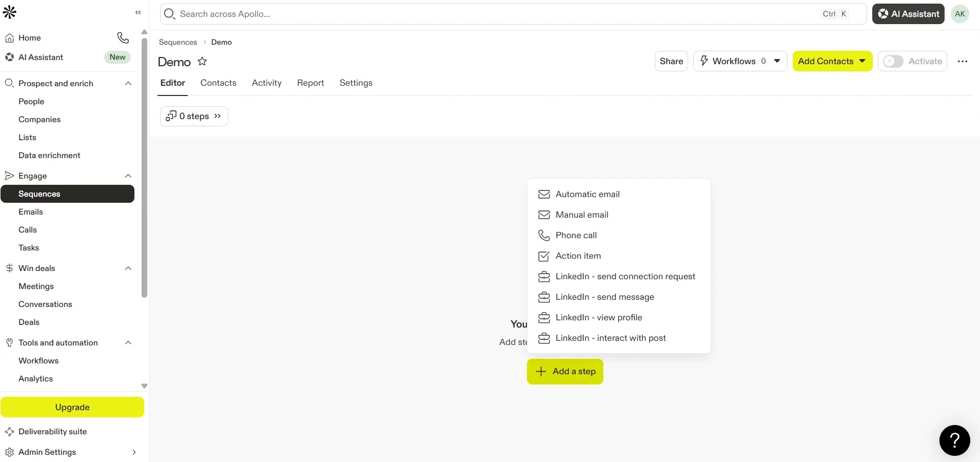
Task: Star the Demo sequence as favorite
Action: coord(202,62)
